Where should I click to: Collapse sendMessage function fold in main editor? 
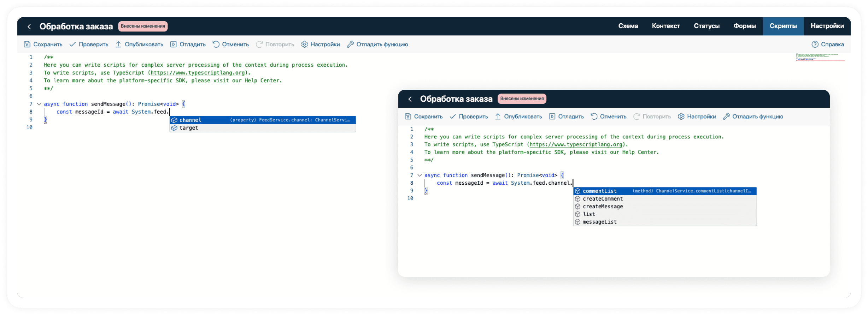39,104
